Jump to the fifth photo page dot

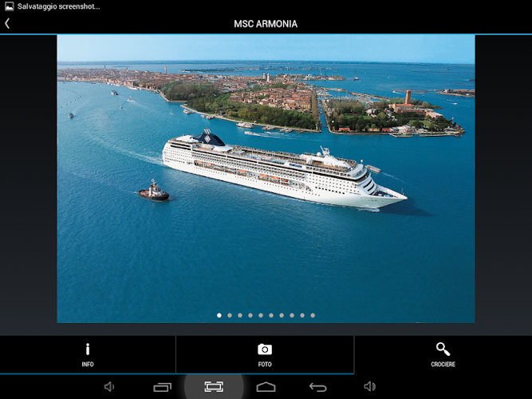point(261,315)
